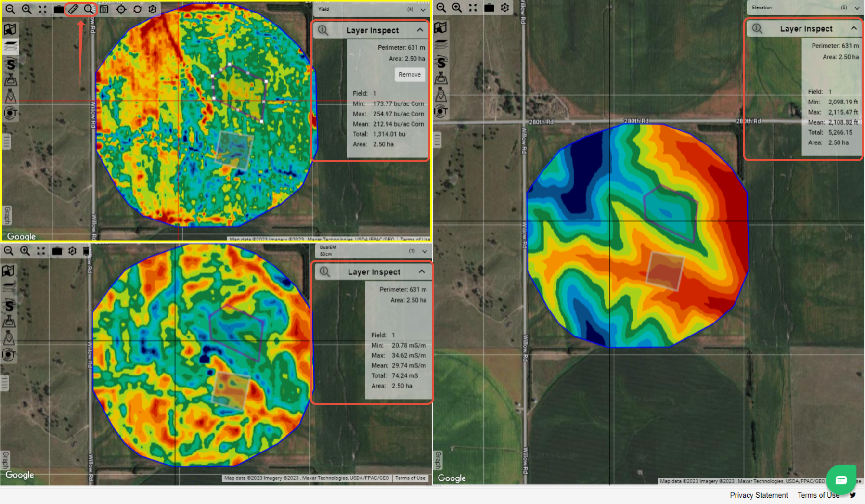Open field map icon in Elevation sidebar
The height and width of the screenshot is (504, 865).
click(x=441, y=27)
